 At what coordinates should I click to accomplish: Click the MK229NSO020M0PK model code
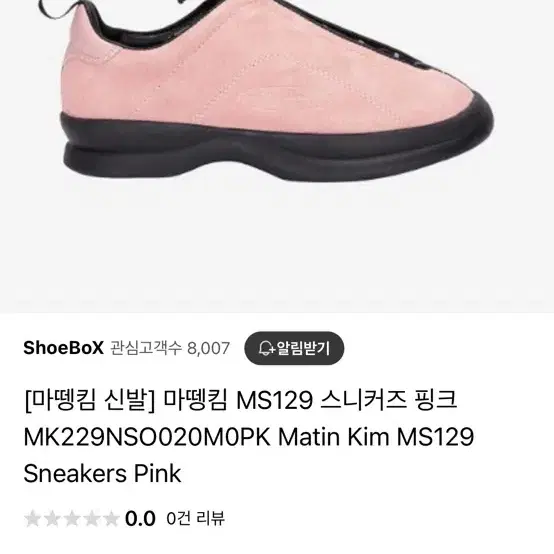147,437
